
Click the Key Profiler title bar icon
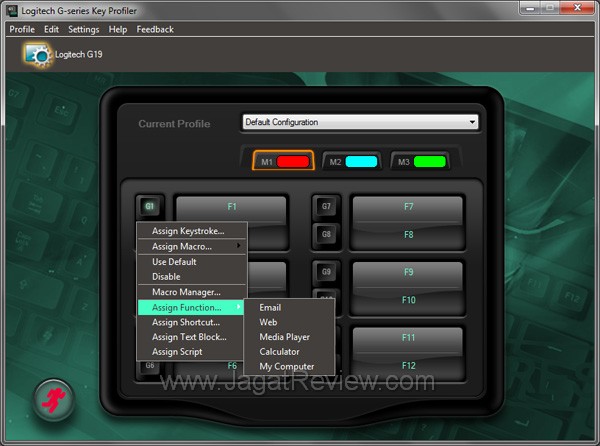12,10
